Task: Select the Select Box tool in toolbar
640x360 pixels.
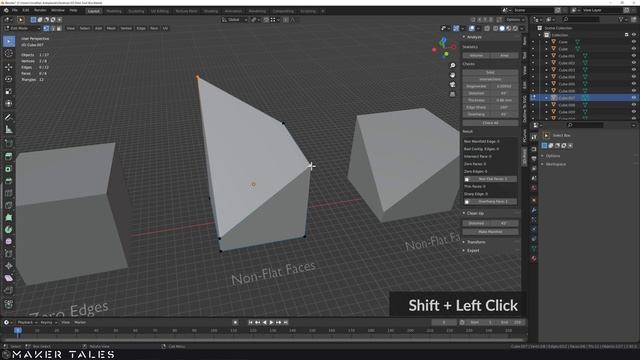Action: click(9, 41)
